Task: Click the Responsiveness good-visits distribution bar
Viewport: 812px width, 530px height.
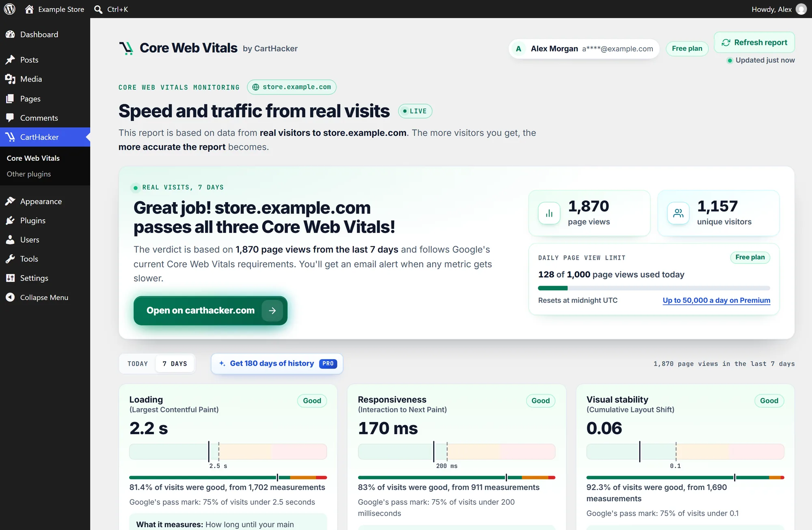Action: point(456,478)
